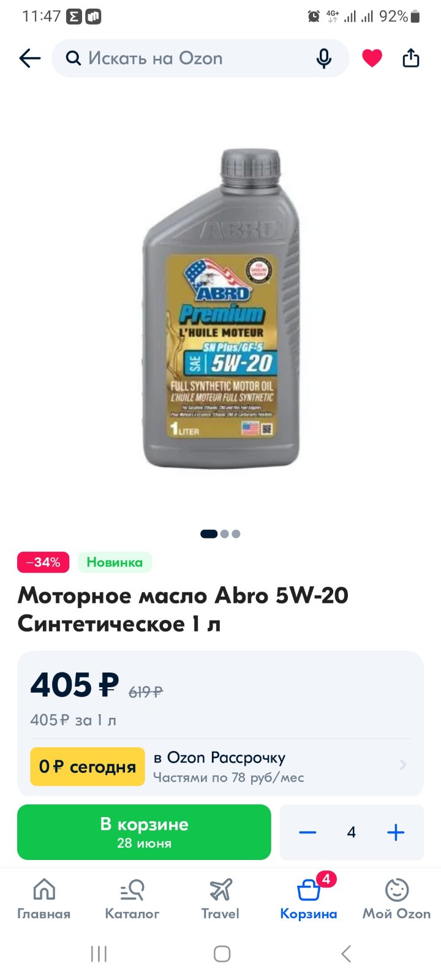Tap the "0 ₽ сегодня" yellow label

pos(88,766)
